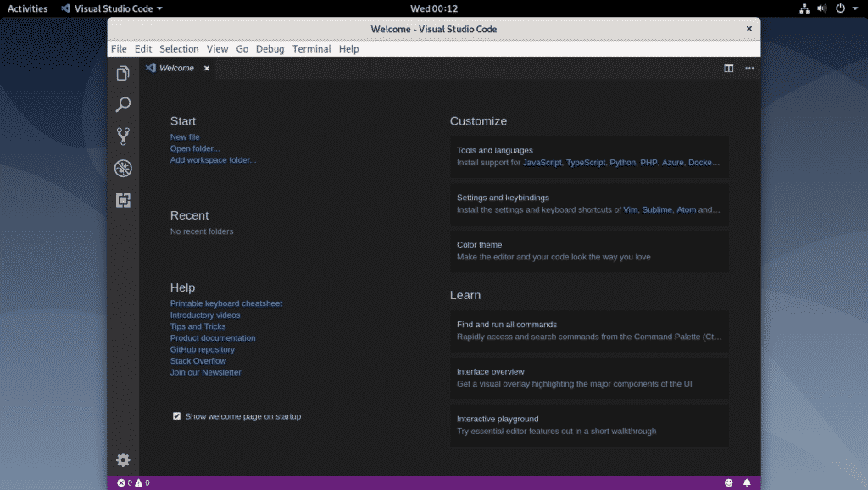The image size is (868, 490).
Task: Open the Extensions view icon
Action: [123, 200]
